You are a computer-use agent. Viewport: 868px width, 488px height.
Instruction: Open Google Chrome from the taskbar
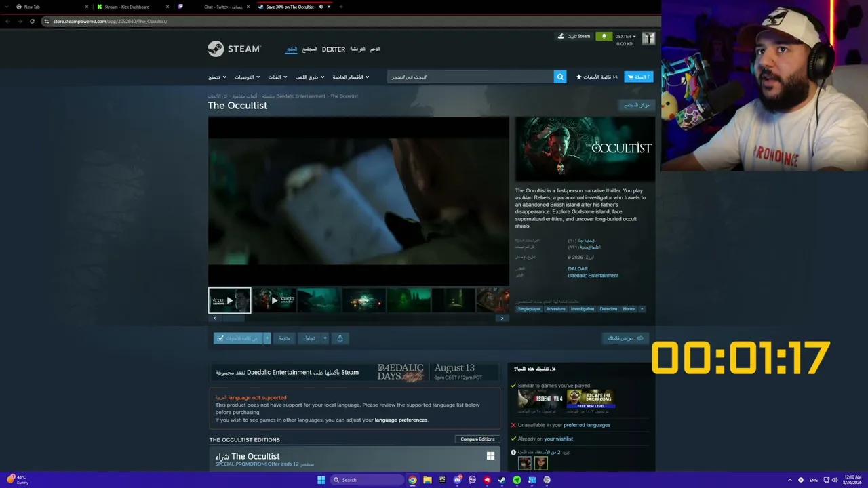point(412,480)
